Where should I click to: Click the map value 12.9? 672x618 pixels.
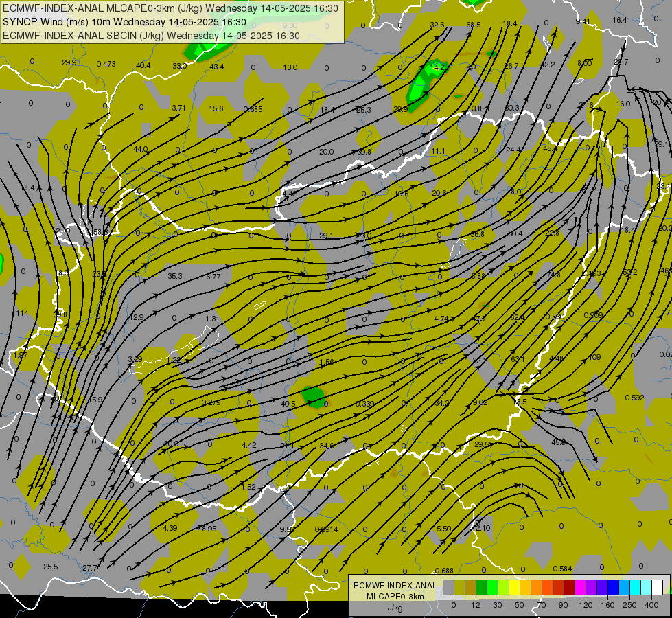coord(137,317)
